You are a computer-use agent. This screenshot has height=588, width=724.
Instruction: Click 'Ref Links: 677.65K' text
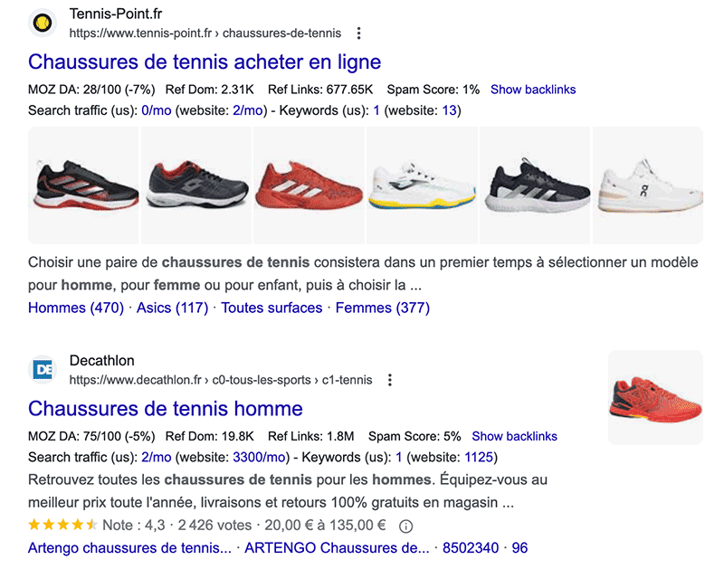[320, 90]
